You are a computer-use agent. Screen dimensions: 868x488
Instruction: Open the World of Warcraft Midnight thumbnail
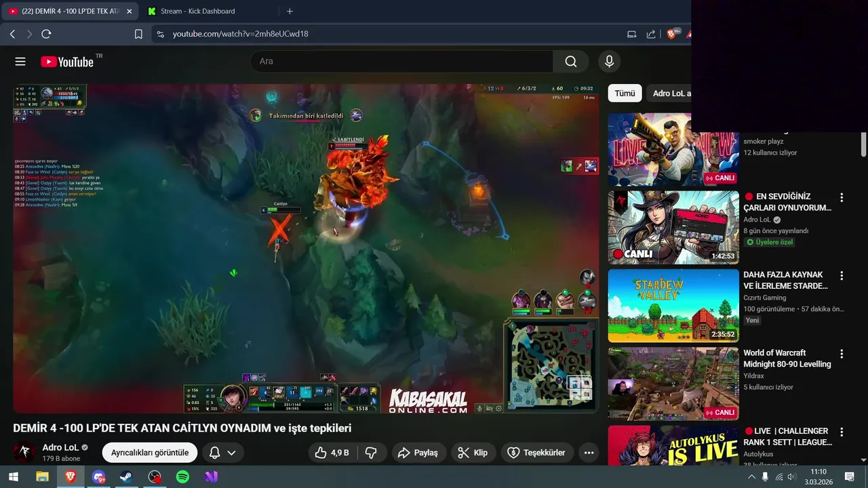(x=673, y=384)
